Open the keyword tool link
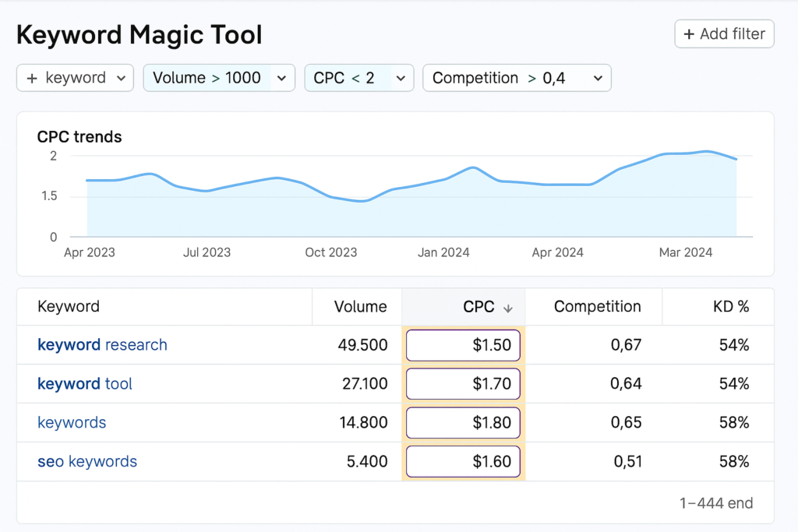The image size is (798, 532). pyautogui.click(x=85, y=384)
